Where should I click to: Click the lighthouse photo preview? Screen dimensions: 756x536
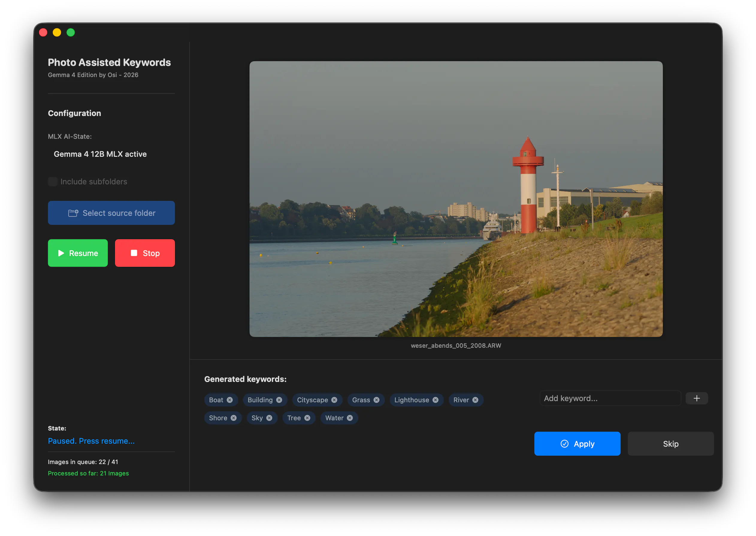click(456, 199)
